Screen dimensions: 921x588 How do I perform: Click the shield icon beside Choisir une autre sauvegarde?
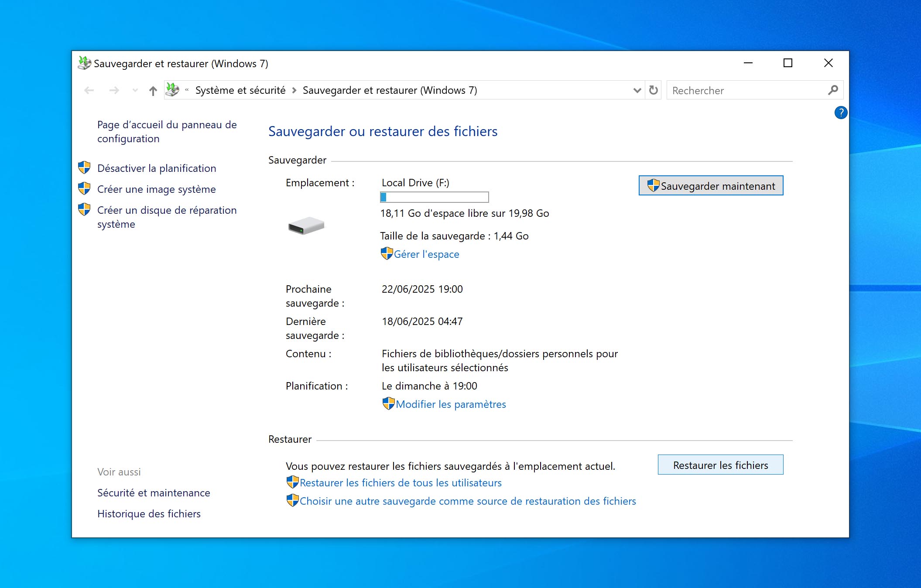(x=292, y=500)
